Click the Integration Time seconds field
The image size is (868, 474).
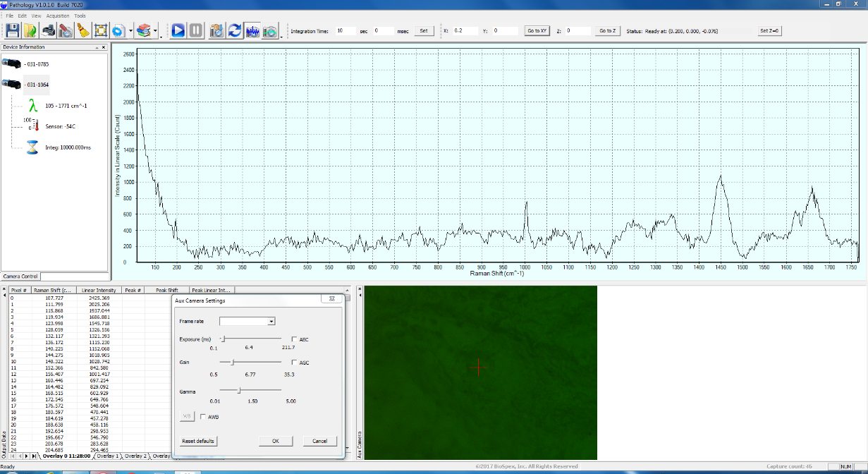pos(346,31)
